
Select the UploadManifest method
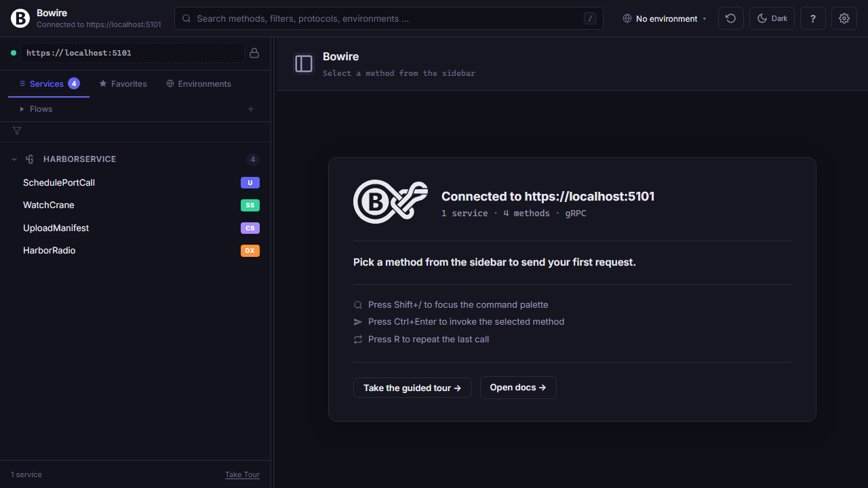[x=136, y=228]
